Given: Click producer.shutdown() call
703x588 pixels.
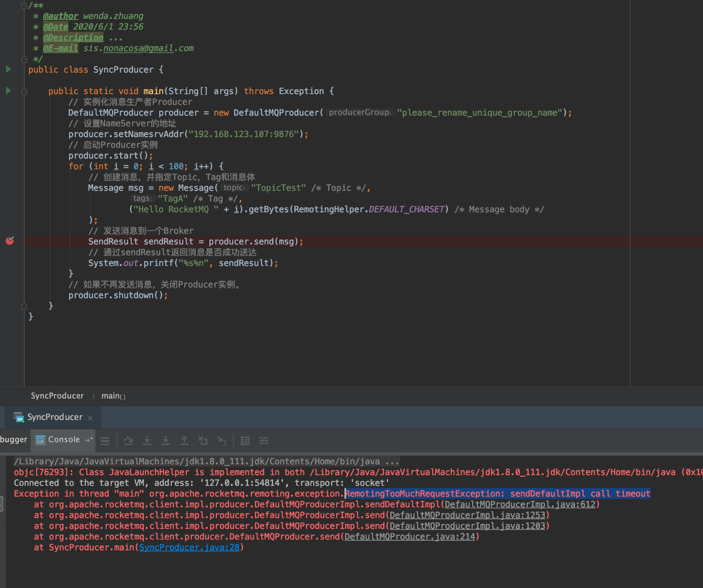Looking at the screenshot, I should [x=118, y=296].
